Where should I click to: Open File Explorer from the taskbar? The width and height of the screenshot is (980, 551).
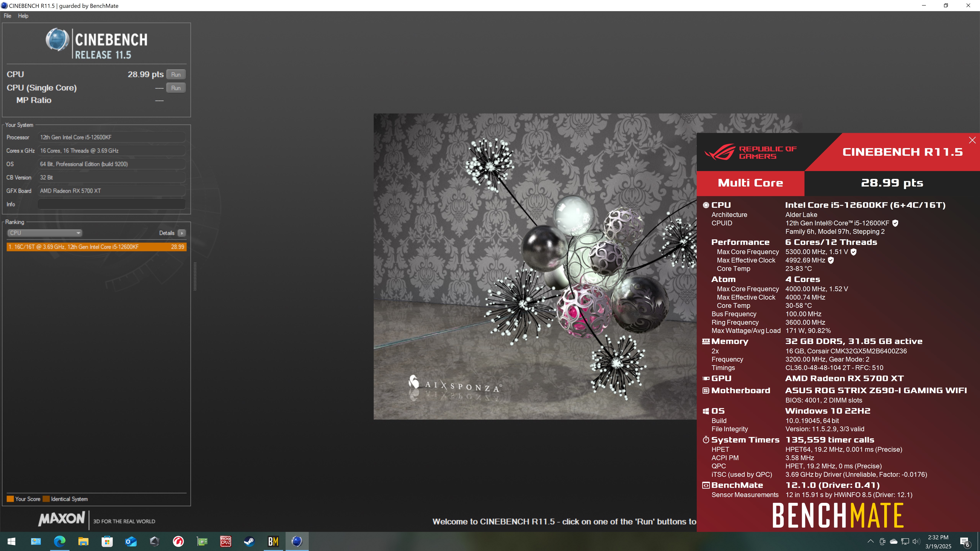[x=83, y=541]
